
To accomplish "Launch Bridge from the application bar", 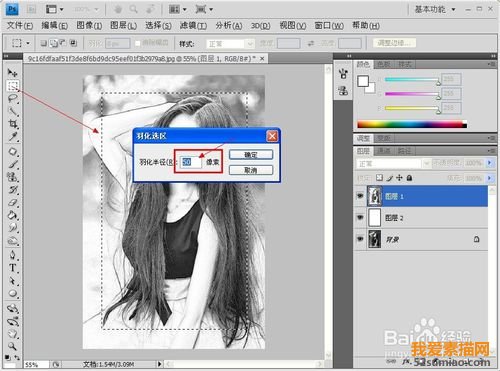I will 31,9.
